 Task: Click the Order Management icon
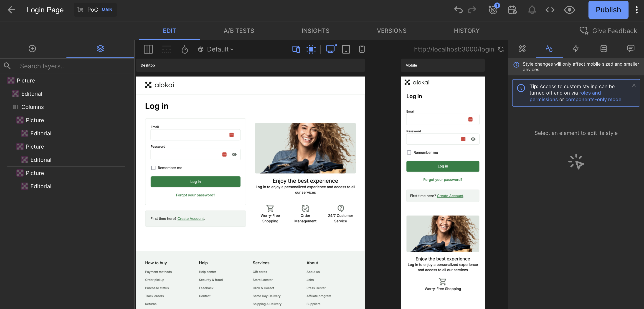pos(305,208)
